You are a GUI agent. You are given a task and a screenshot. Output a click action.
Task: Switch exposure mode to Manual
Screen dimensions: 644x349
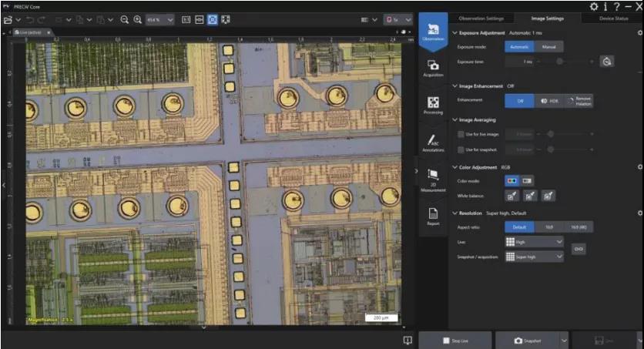coord(548,47)
